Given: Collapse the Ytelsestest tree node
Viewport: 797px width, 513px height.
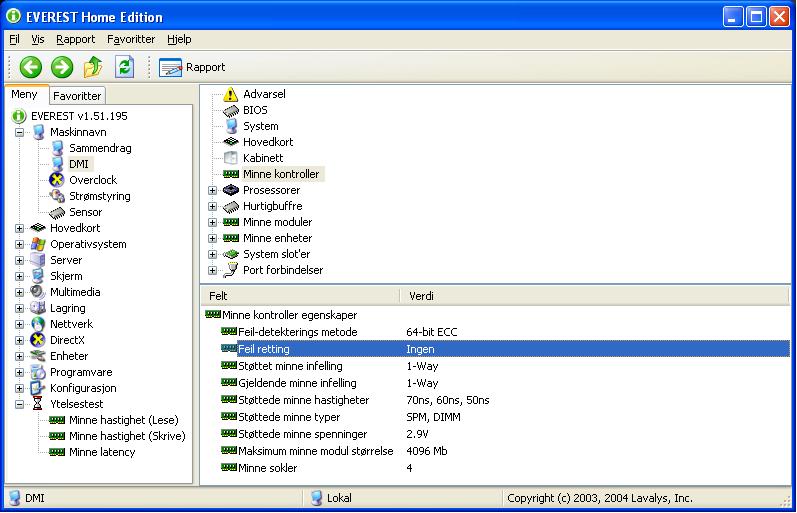Looking at the screenshot, I should (x=19, y=404).
